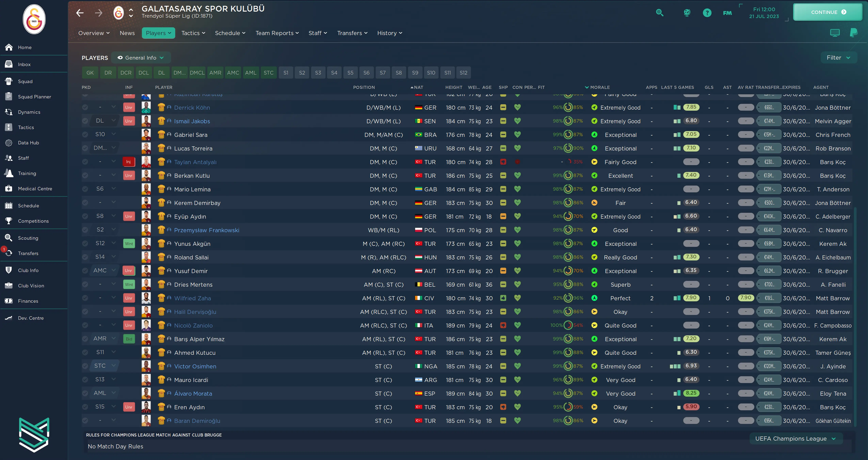Image resolution: width=868 pixels, height=460 pixels.
Task: Open the help question mark icon
Action: pos(707,13)
